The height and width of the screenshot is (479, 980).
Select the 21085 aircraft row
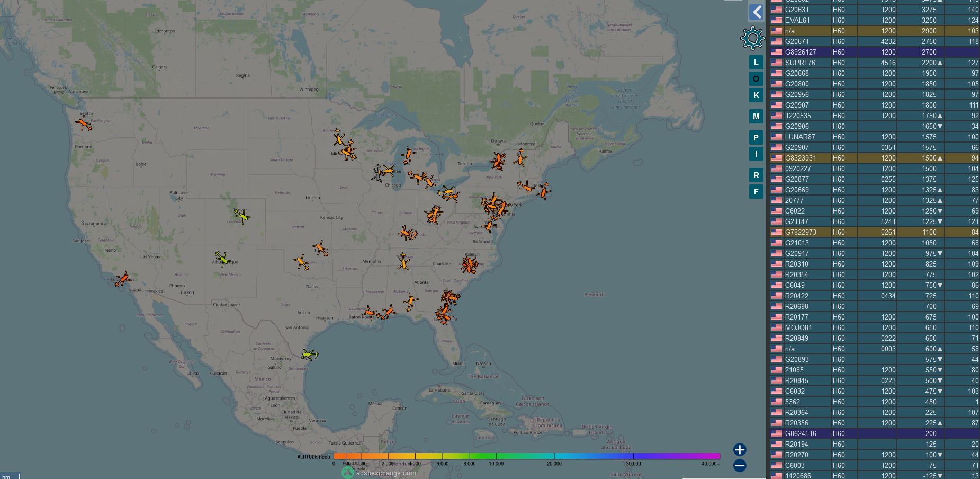pyautogui.click(x=875, y=370)
